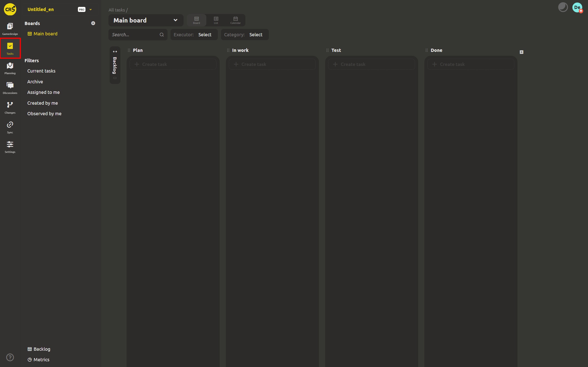Toggle dark mode moon icon
Image resolution: width=588 pixels, height=367 pixels.
click(x=563, y=7)
